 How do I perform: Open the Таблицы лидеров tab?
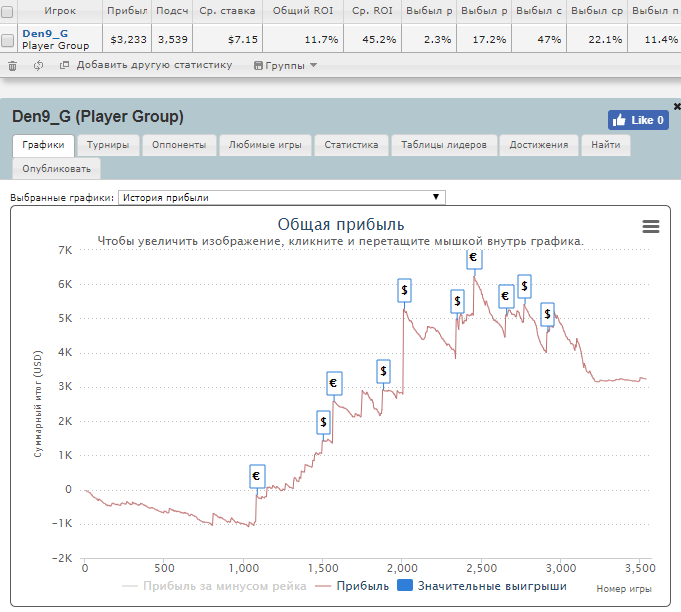pos(444,145)
